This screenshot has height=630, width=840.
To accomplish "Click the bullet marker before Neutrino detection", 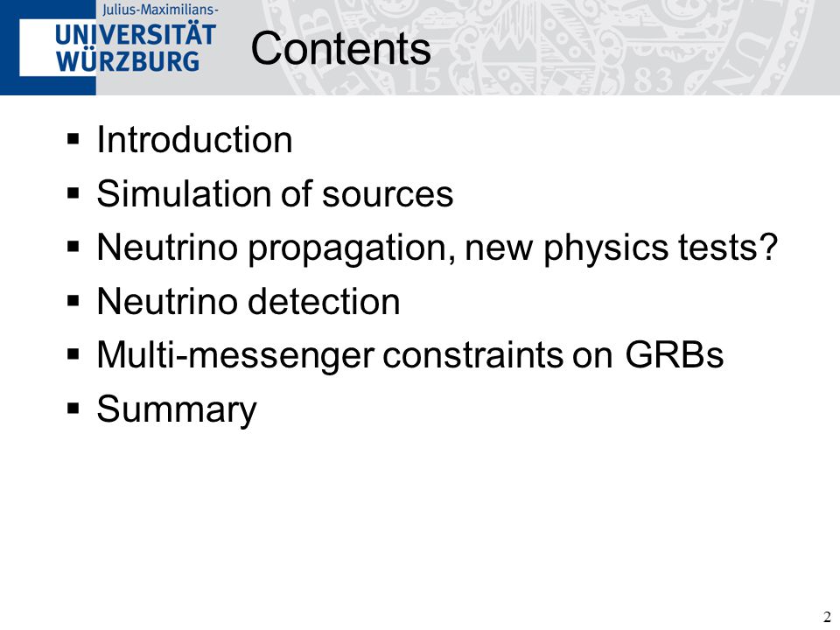I will pos(73,300).
